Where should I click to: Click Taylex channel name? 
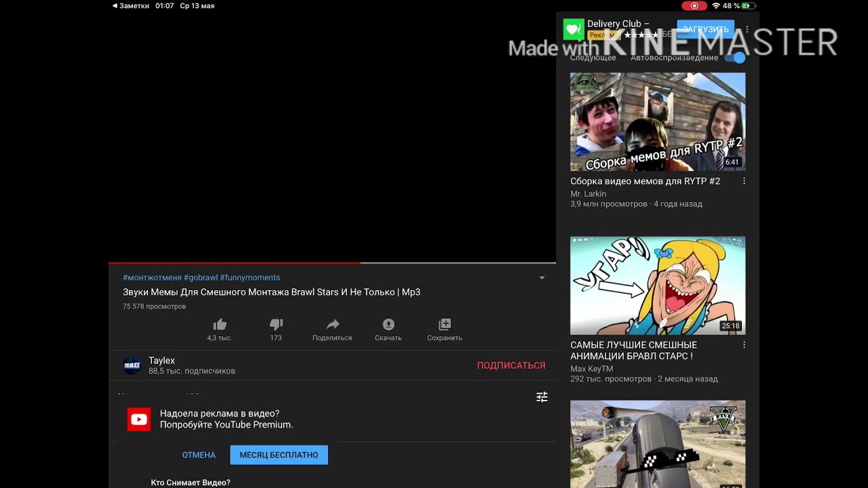click(x=161, y=361)
